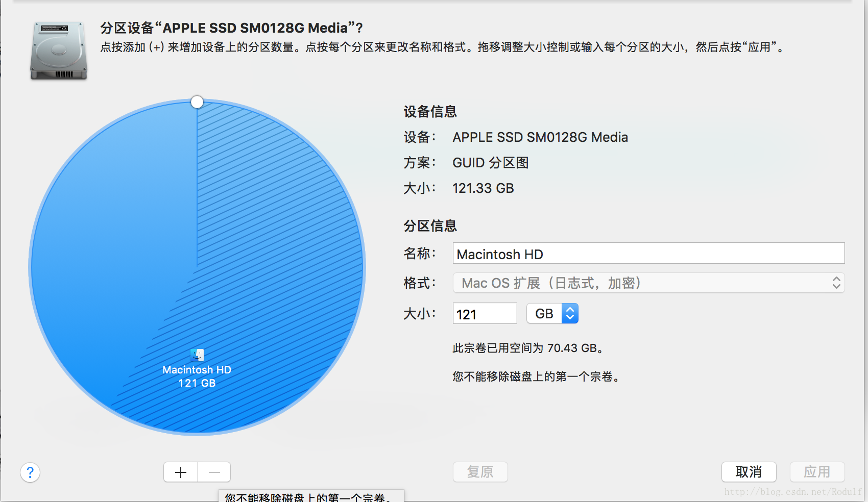The width and height of the screenshot is (868, 502).
Task: Click the 名称 field containing Macintosh HD
Action: pyautogui.click(x=648, y=254)
